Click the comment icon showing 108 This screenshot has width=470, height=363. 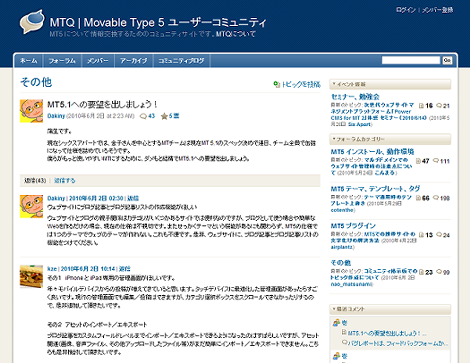pyautogui.click(x=436, y=198)
